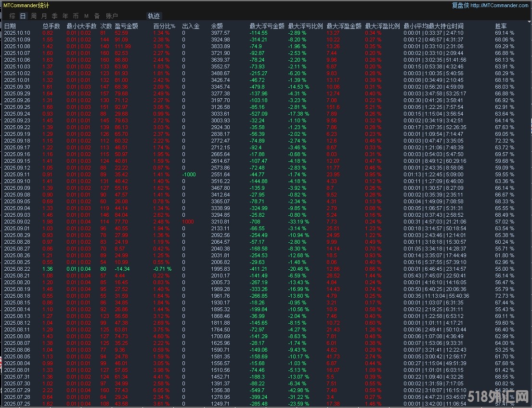Open the 周 weekly statistics tab
This screenshot has width=532, height=408.
(x=34, y=16)
